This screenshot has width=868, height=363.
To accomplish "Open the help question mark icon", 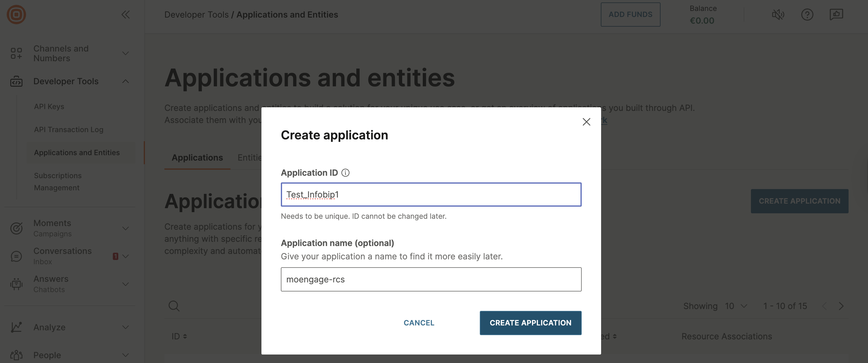I will click(807, 15).
